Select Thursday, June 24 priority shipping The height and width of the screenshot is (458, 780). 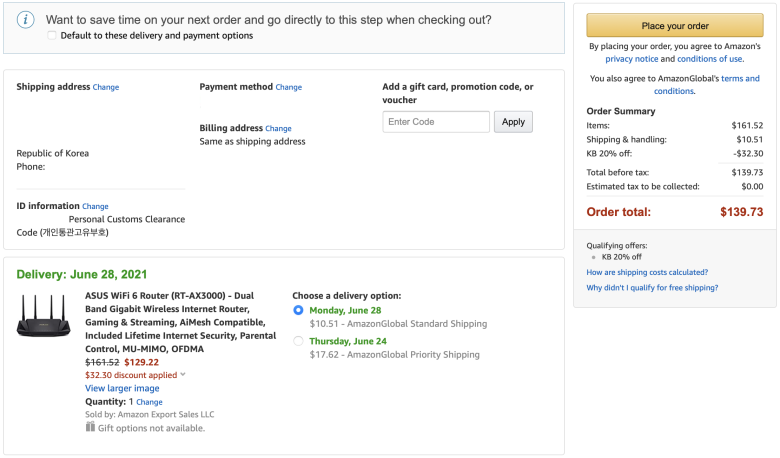(298, 341)
